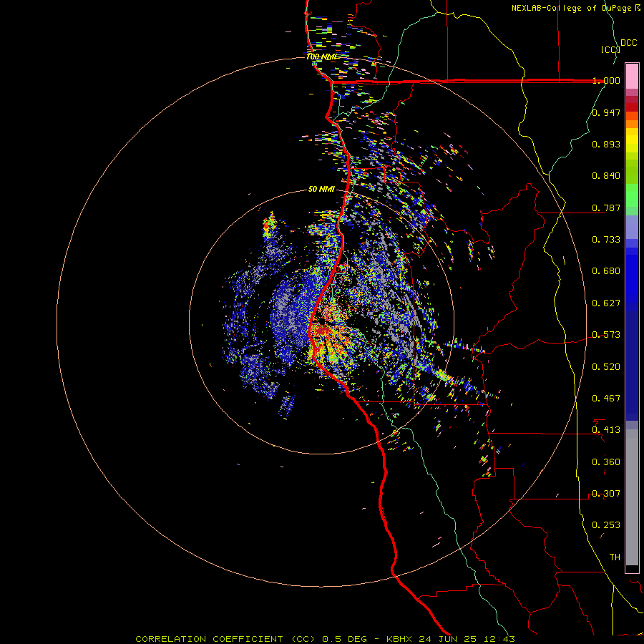The width and height of the screenshot is (644, 644).
Task: Click the 12:43 timestamp text
Action: (x=498, y=639)
